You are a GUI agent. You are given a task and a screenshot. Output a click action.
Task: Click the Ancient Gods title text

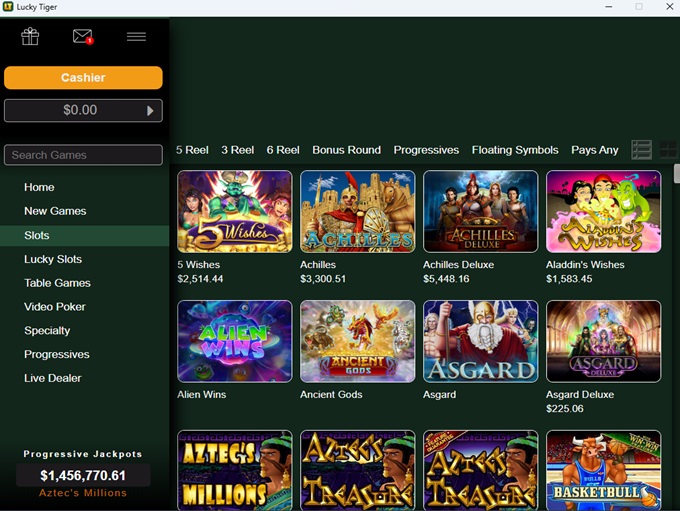pyautogui.click(x=331, y=395)
